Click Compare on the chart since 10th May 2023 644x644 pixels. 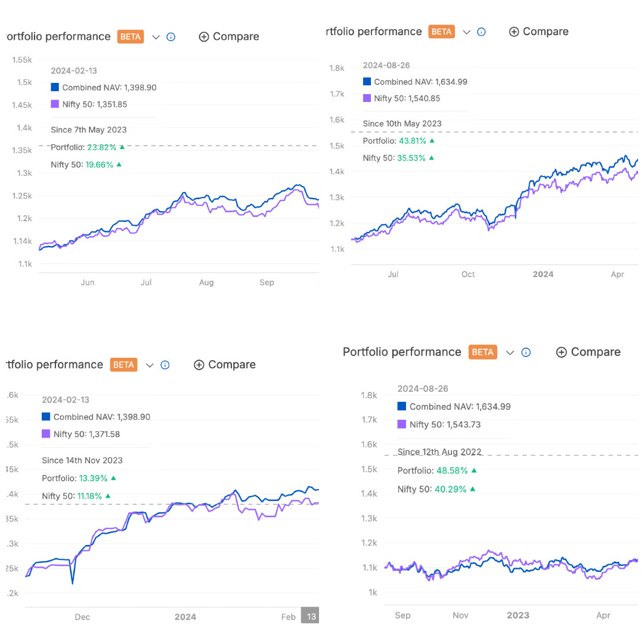pos(538,32)
